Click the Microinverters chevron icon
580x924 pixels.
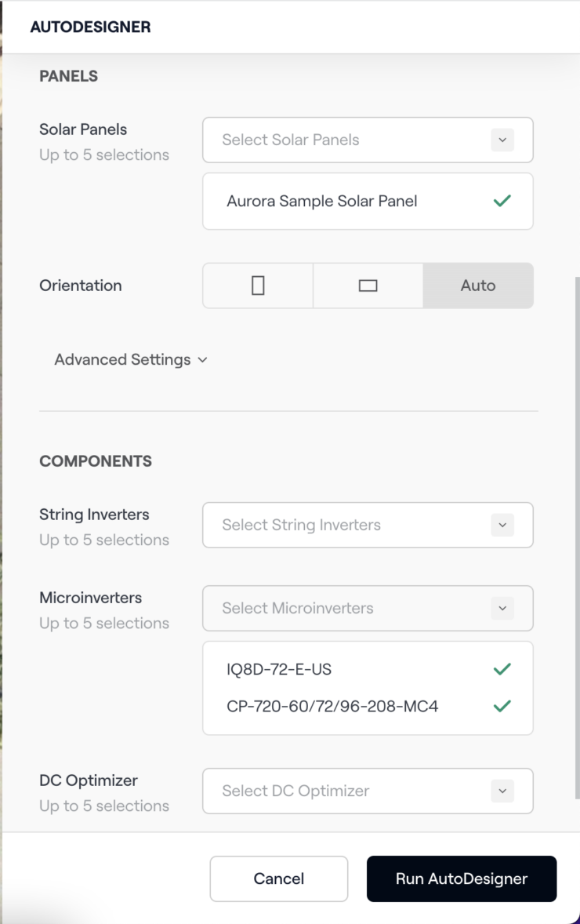coord(502,608)
